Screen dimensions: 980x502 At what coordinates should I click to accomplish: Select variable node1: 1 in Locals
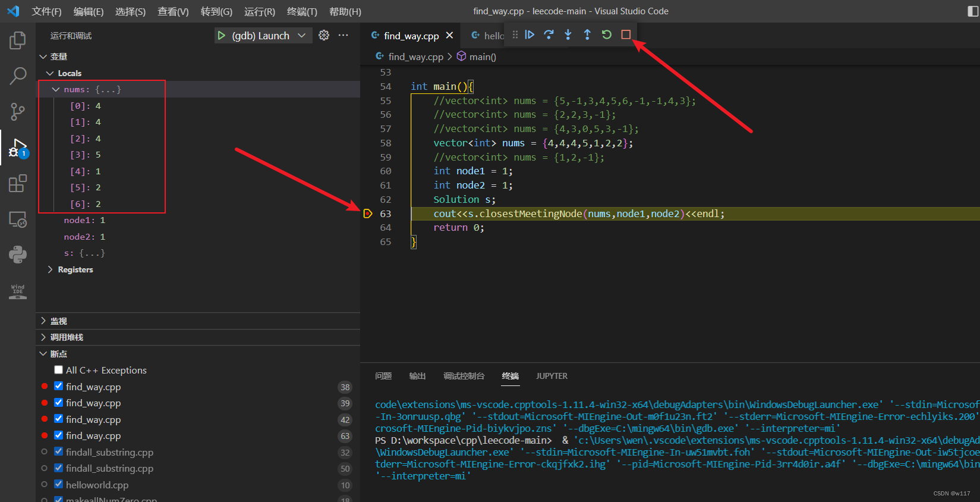click(x=84, y=220)
